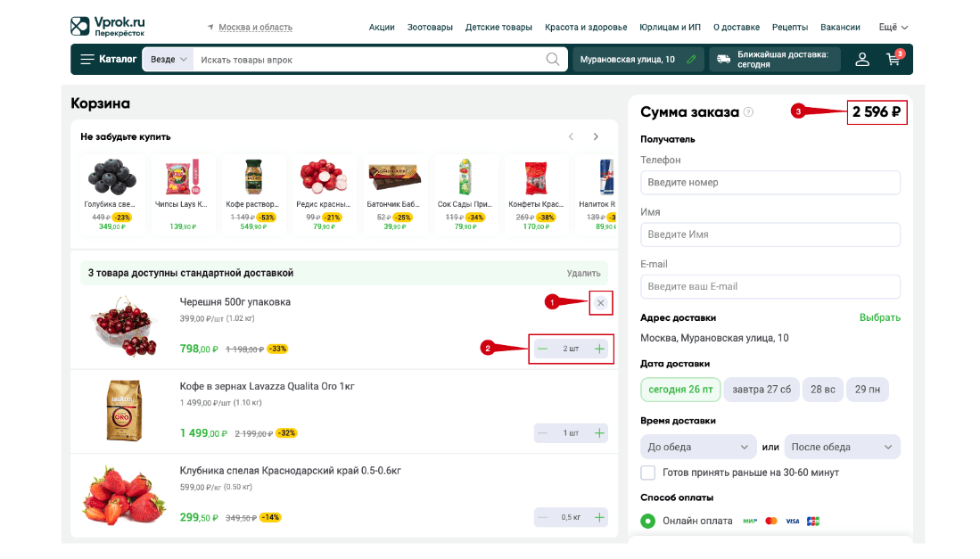Screen dimensions: 980x559
Task: Click the Телефон number input field
Action: 770,183
